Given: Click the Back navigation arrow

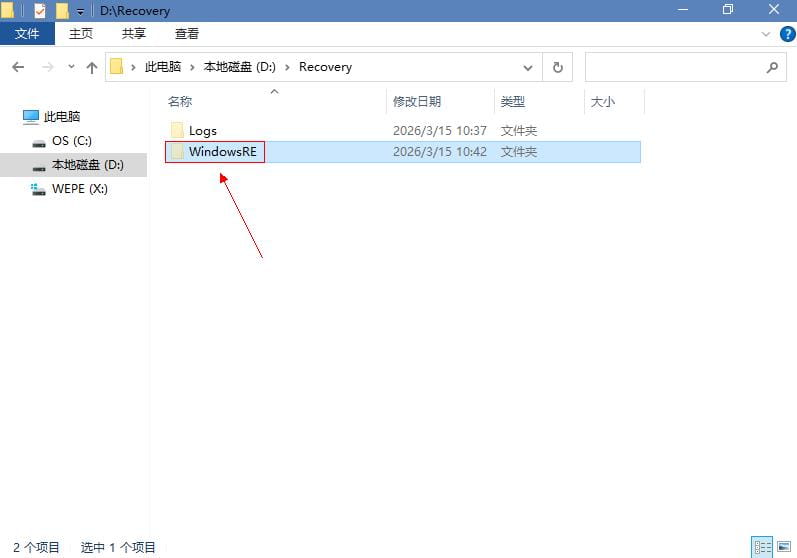Looking at the screenshot, I should click(18, 67).
